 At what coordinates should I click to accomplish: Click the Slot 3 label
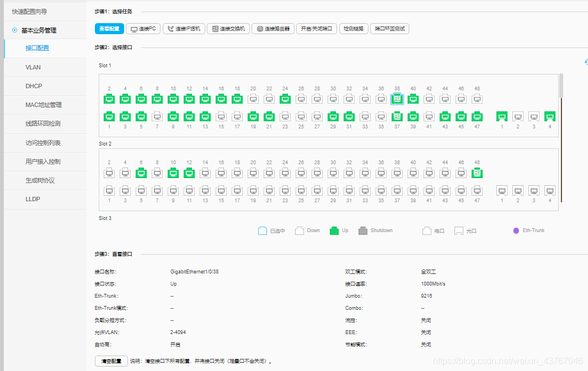(x=105, y=218)
